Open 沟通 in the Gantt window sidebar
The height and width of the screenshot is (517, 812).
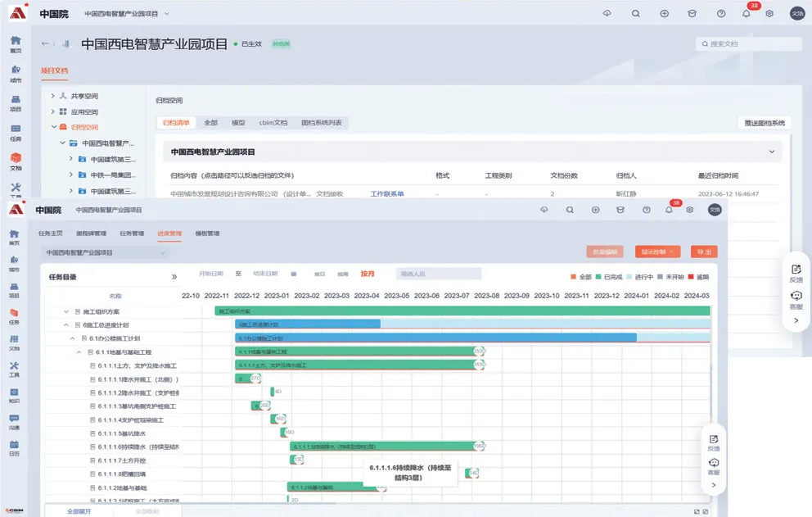(14, 423)
